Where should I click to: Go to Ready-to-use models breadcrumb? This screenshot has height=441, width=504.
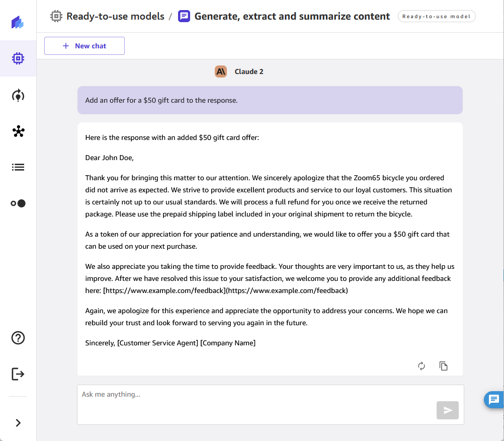pyautogui.click(x=115, y=17)
